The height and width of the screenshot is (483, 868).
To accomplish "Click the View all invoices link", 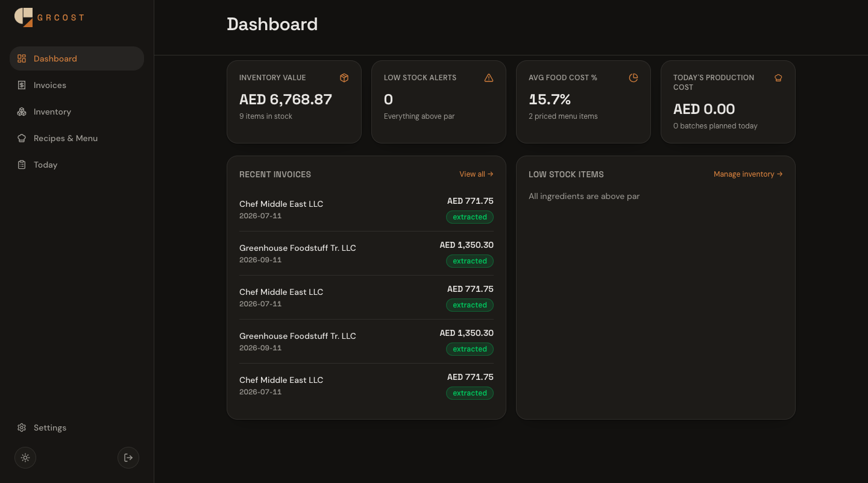I will click(x=476, y=174).
